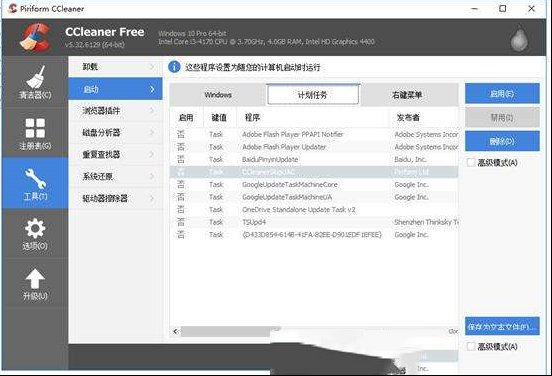Viewport: 552px width, 376px height.
Task: Select GoogleUpdateTaskMachineUA row
Action: (x=314, y=197)
